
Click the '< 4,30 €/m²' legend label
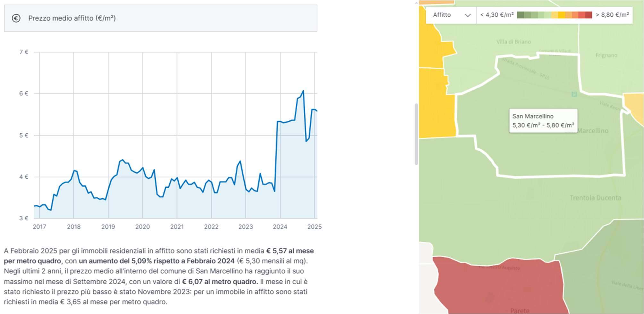(497, 15)
